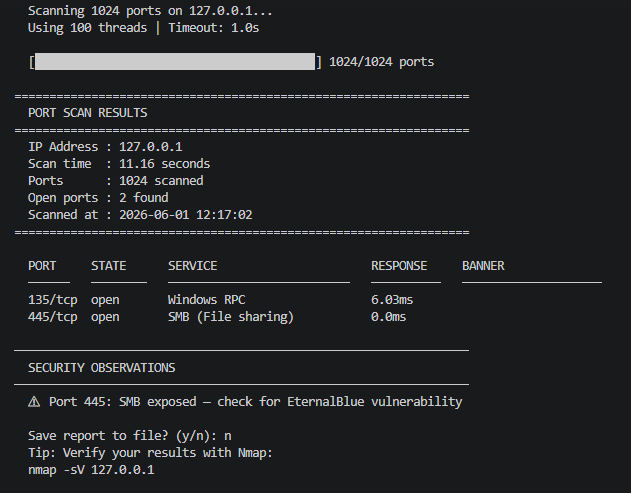This screenshot has height=493, width=631.
Task: Click the filled scan progress bar
Action: click(x=175, y=62)
